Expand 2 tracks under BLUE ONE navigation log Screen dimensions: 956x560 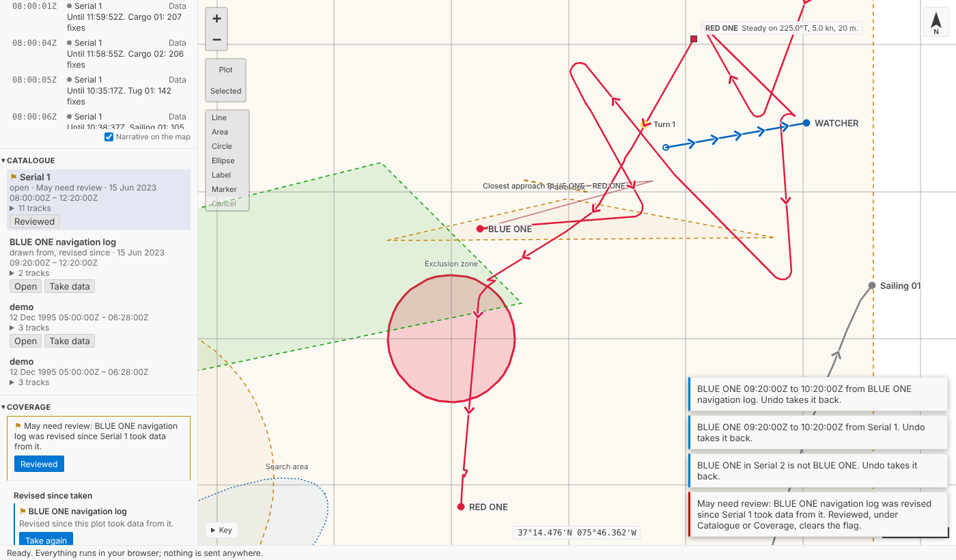point(29,273)
